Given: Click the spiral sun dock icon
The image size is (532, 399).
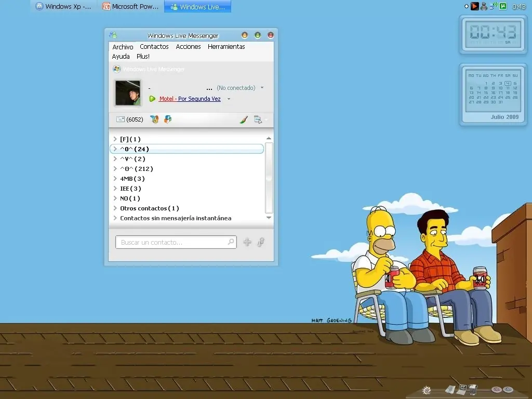Looking at the screenshot, I should pyautogui.click(x=427, y=390).
